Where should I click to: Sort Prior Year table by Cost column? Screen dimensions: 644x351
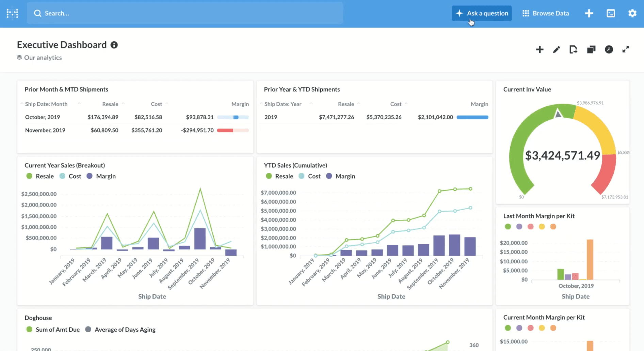(x=396, y=104)
